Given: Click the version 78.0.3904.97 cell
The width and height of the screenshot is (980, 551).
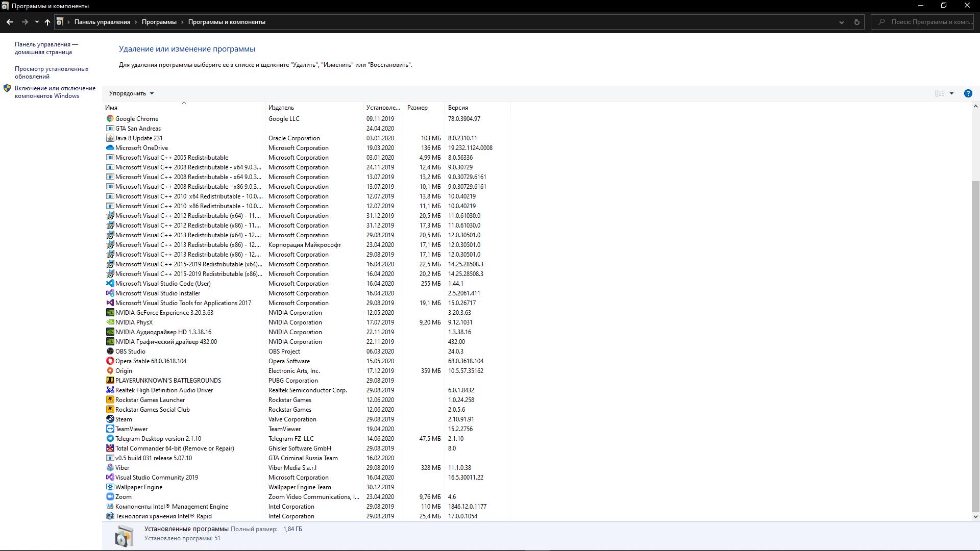Looking at the screenshot, I should click(x=464, y=118).
